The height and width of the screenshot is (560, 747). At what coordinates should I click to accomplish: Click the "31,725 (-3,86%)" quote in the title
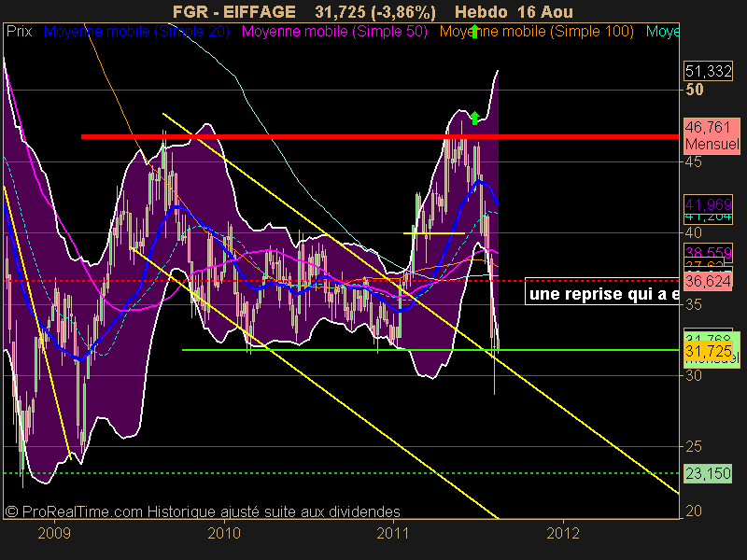(x=375, y=12)
